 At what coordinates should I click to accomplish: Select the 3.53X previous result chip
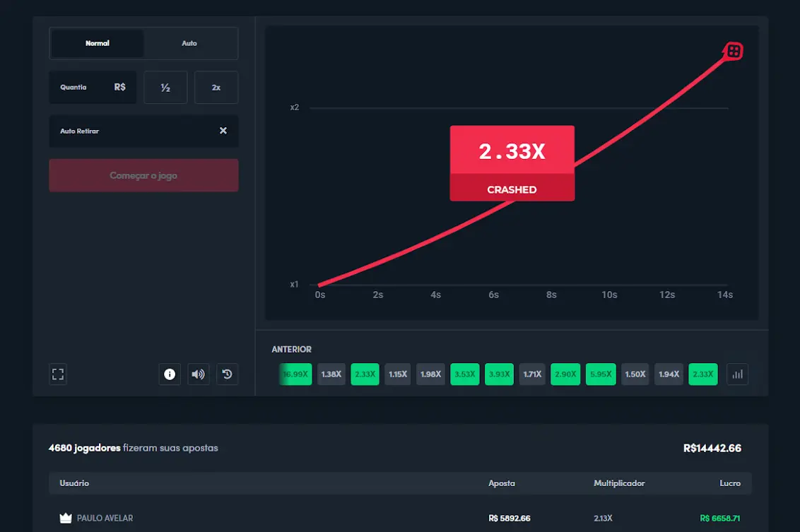[464, 374]
